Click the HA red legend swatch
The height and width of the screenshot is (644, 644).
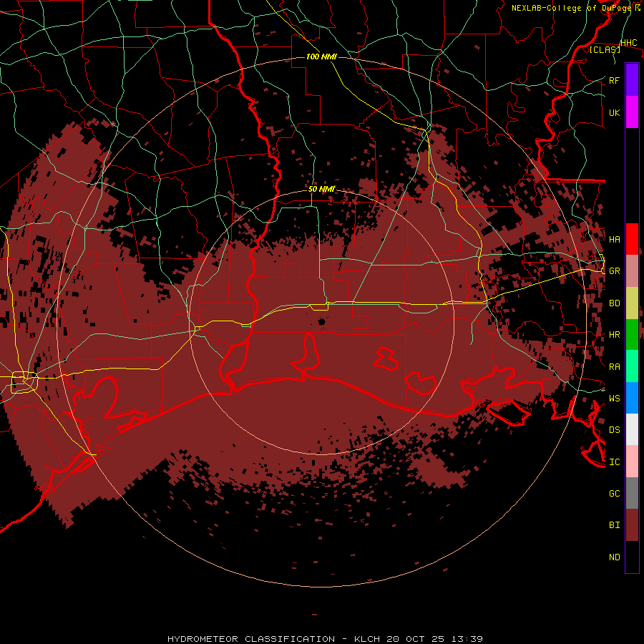[632, 239]
